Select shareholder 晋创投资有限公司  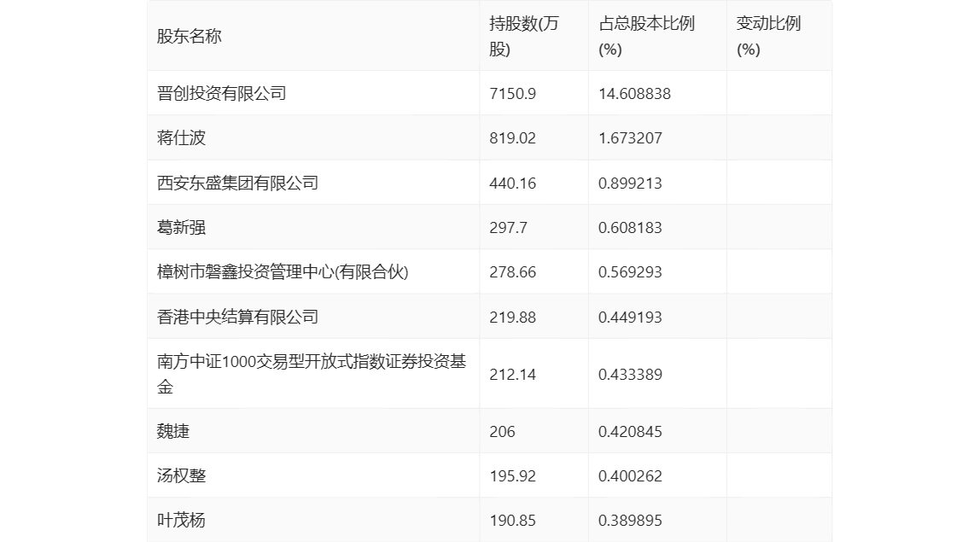point(221,93)
